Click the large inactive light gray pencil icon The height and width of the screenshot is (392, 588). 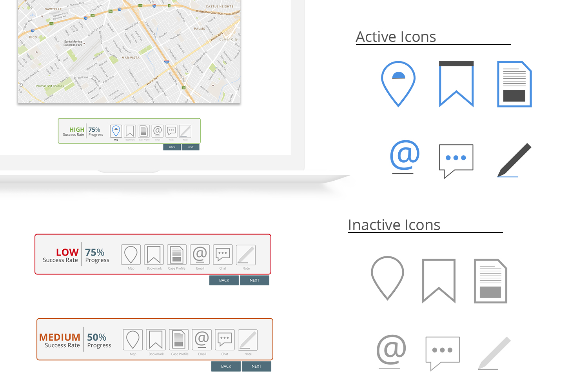(x=494, y=353)
